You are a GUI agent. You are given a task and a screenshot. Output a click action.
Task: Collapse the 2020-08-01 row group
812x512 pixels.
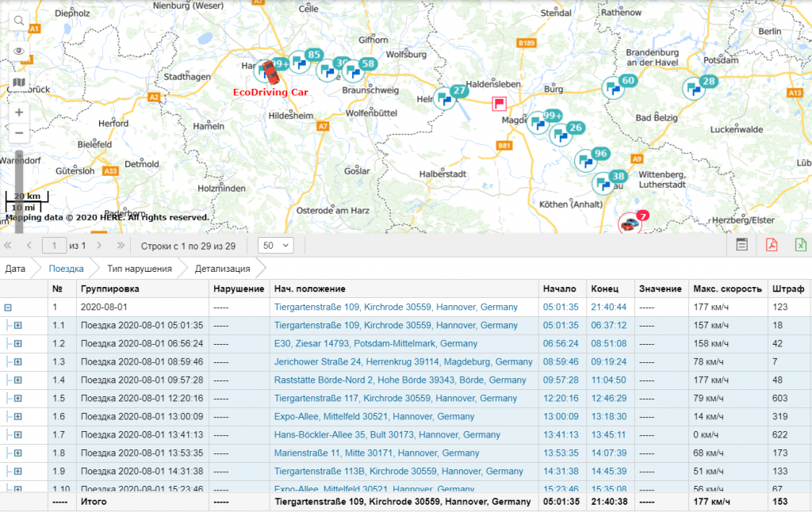click(8, 307)
